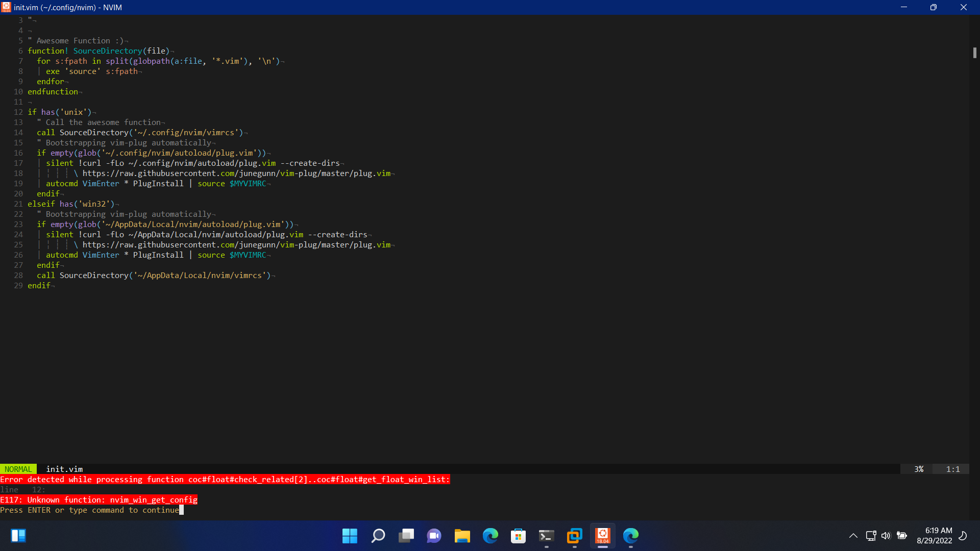Open Task View

[x=406, y=536]
